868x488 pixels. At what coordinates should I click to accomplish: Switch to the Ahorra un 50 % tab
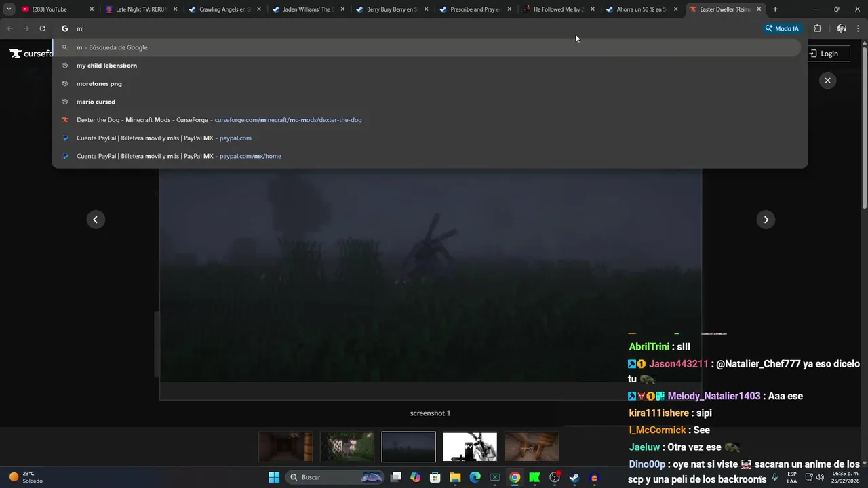(642, 9)
